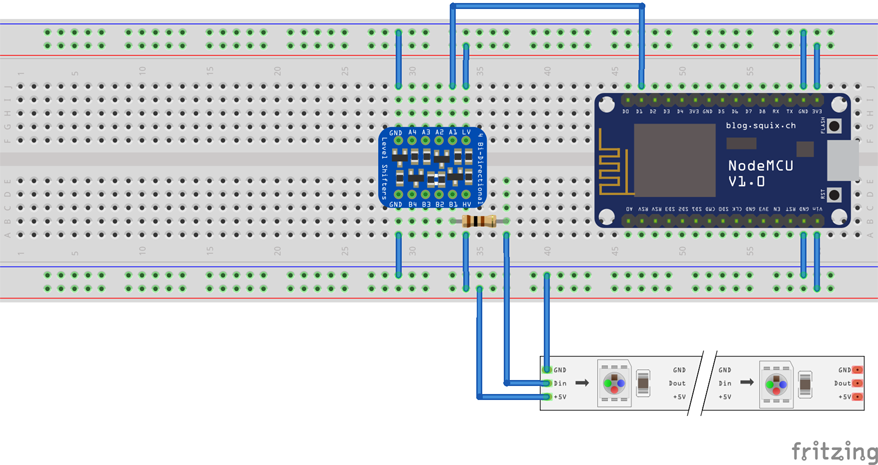Click the RST push button on NodeMCU
This screenshot has height=465, width=878.
coord(834,195)
